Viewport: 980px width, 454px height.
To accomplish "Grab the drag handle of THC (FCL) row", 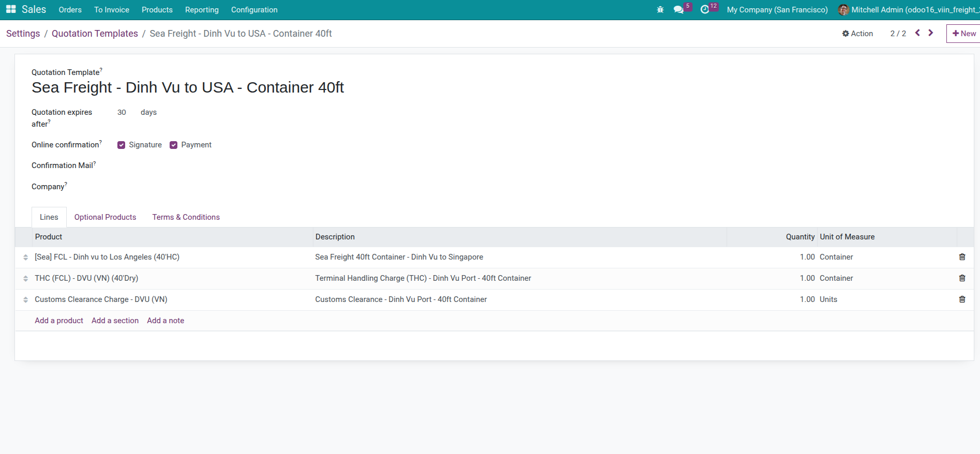I will click(25, 279).
